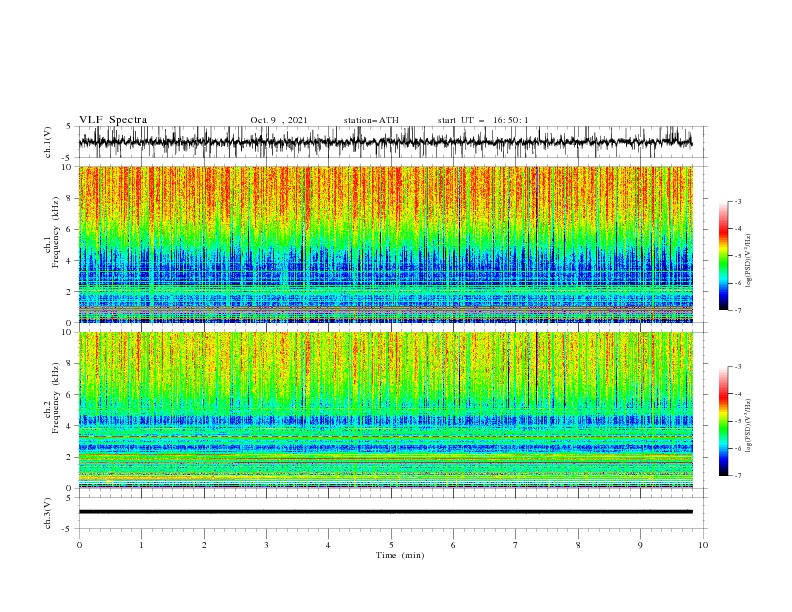The image size is (792, 612).
Task: Click the "-5" tick on ch.1 color bar
Action: [738, 256]
